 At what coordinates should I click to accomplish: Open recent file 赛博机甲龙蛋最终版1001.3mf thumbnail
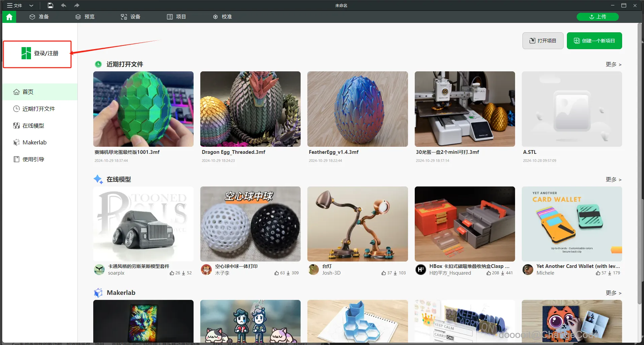click(x=143, y=109)
